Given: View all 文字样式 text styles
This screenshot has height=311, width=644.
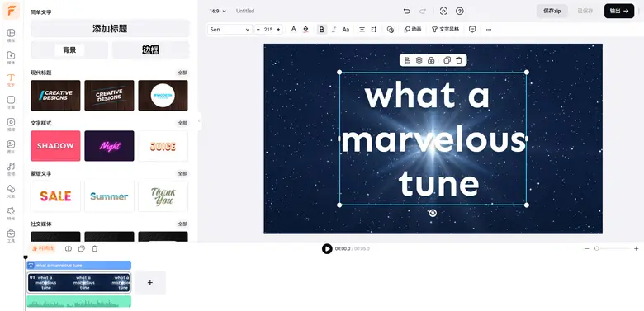Looking at the screenshot, I should [x=182, y=123].
